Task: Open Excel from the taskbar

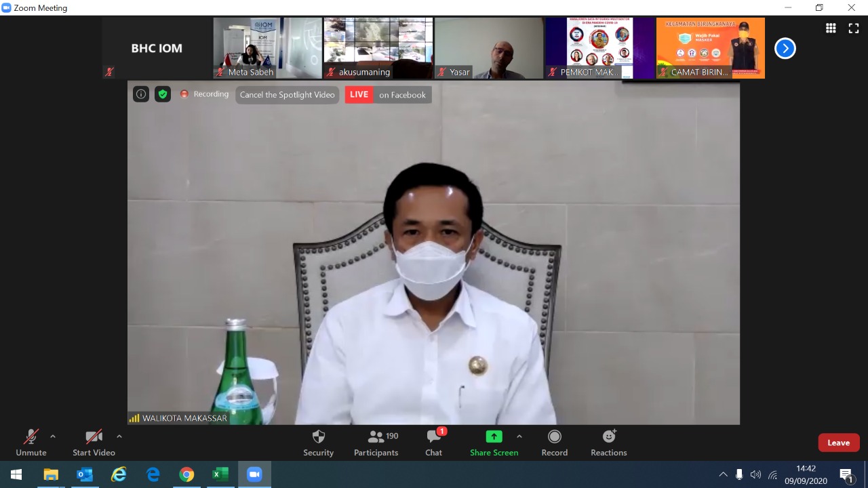Action: point(220,474)
